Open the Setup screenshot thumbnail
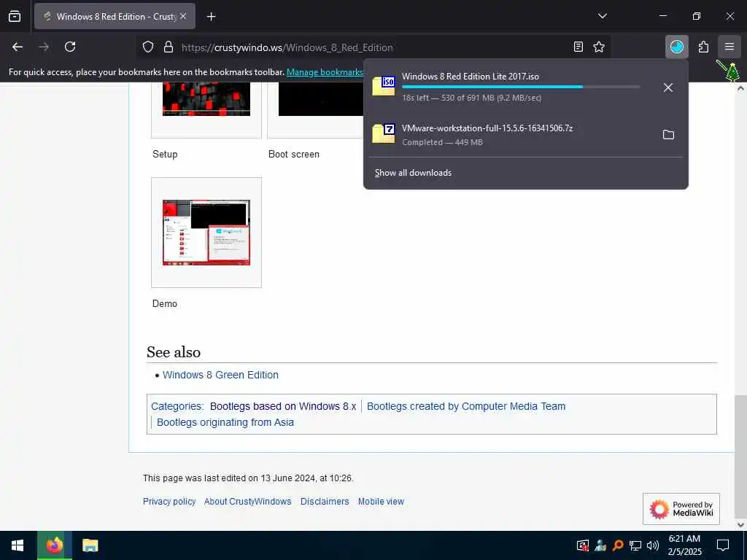The width and height of the screenshot is (747, 560). [206, 99]
